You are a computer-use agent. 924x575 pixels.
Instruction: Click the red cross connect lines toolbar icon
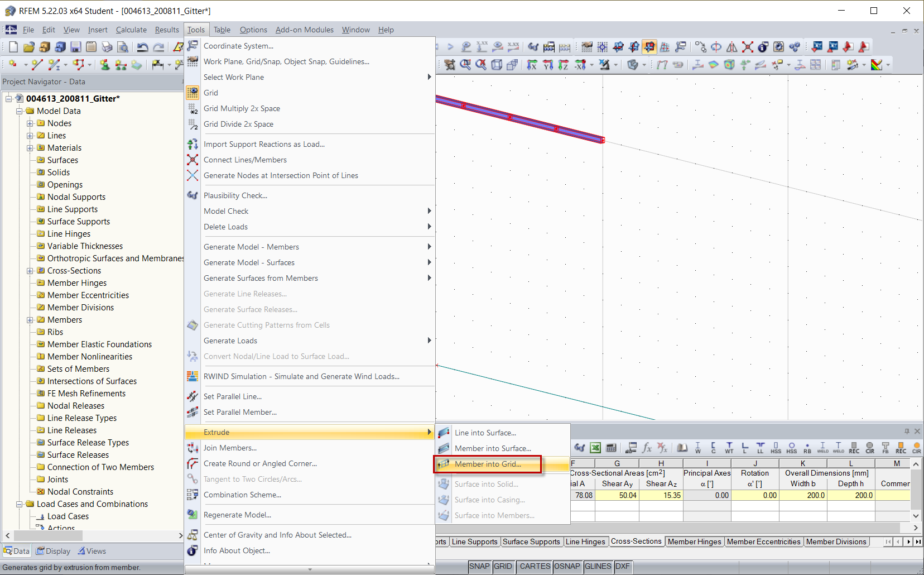[x=748, y=47]
